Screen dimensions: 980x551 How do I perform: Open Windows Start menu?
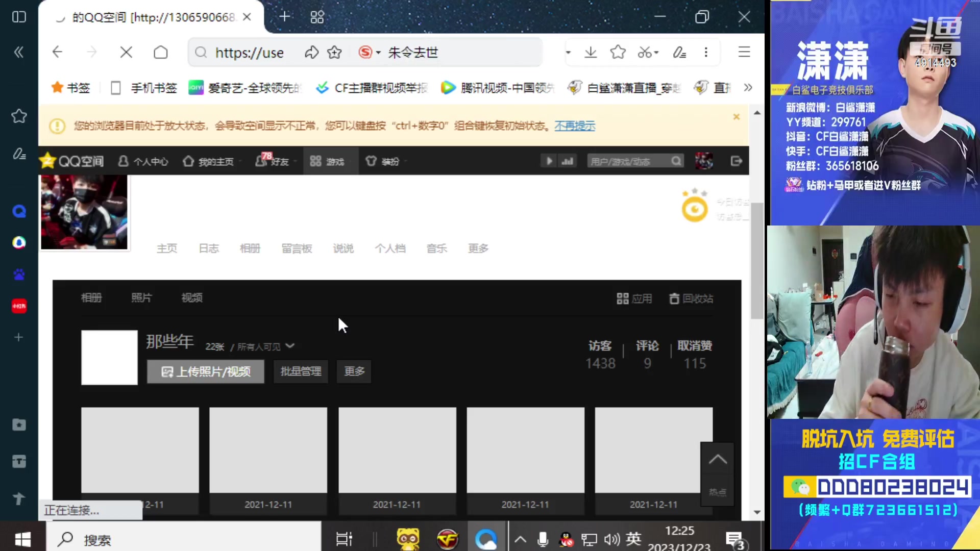click(22, 539)
